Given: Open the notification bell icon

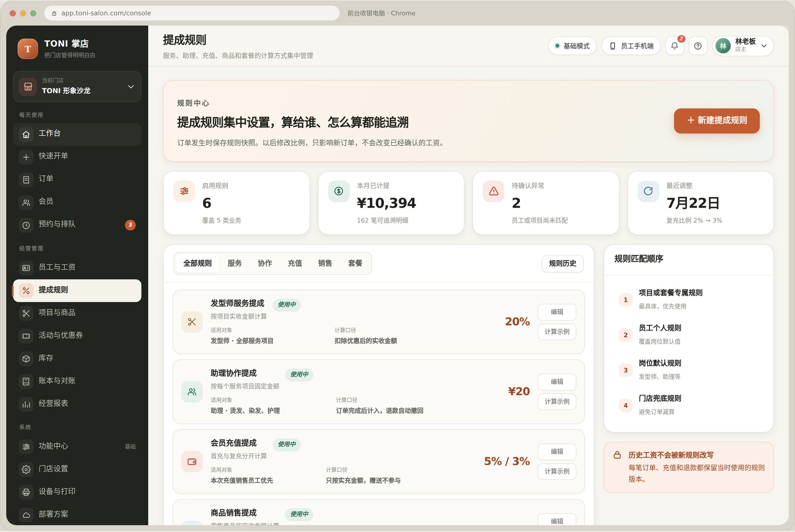Looking at the screenshot, I should click(675, 46).
